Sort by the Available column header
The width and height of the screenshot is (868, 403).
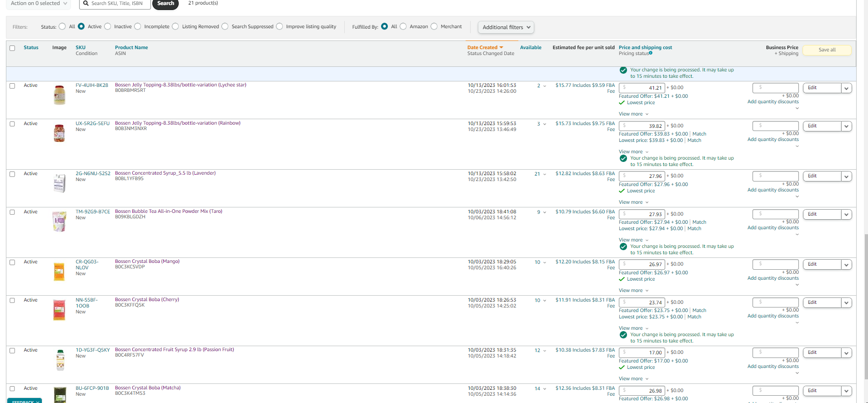pyautogui.click(x=531, y=47)
